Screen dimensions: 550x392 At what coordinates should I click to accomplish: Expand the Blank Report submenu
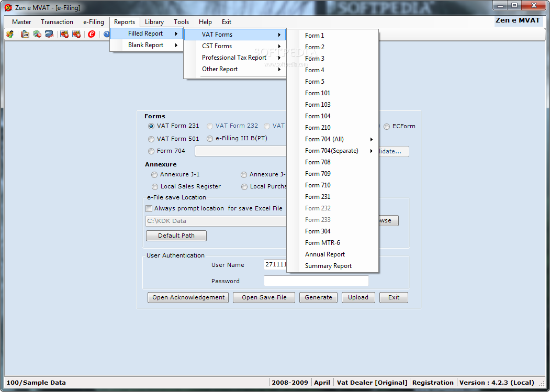[147, 46]
